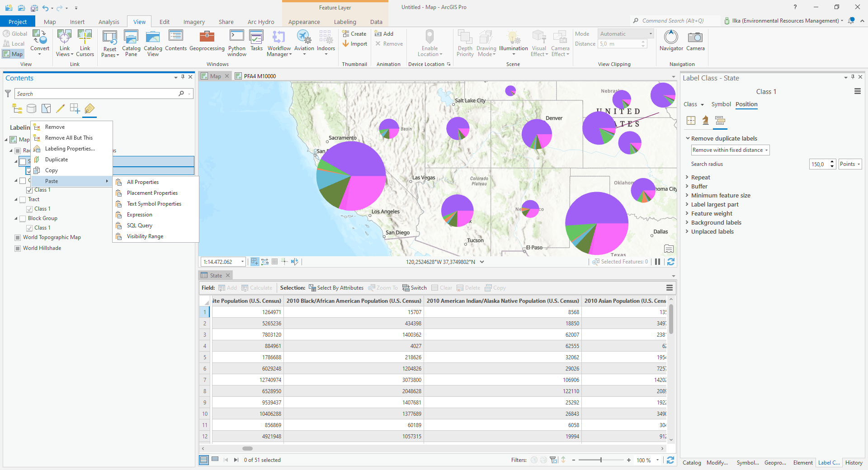Click Switch selection in table toolbar
This screenshot has width=868, height=470.
(x=414, y=288)
